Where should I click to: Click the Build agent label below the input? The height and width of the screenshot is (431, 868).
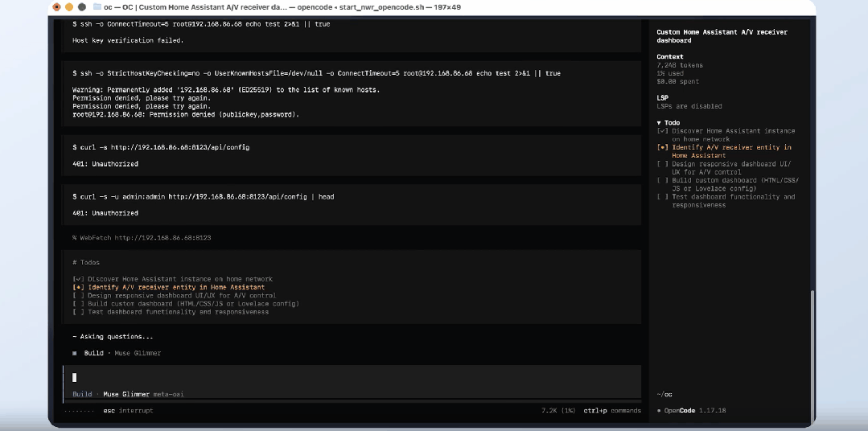(x=82, y=394)
